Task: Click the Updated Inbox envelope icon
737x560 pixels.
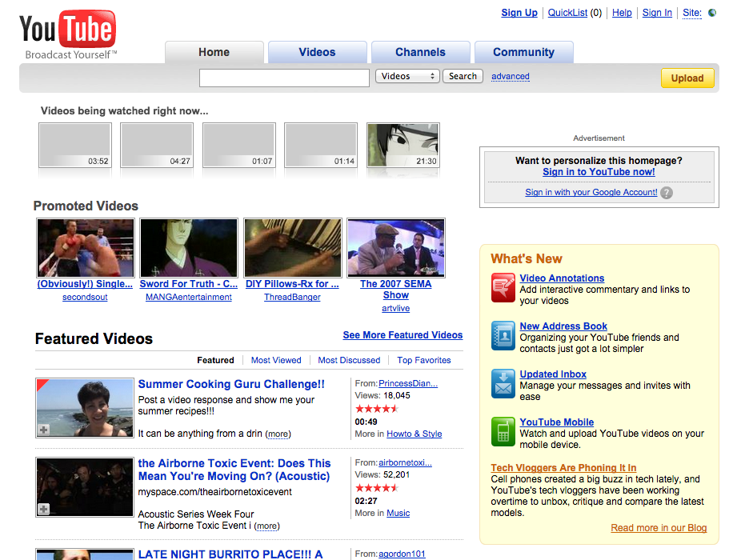Action: (x=503, y=383)
